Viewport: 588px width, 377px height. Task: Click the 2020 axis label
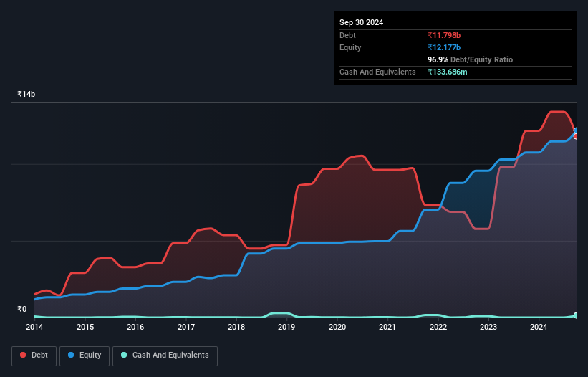pos(337,327)
